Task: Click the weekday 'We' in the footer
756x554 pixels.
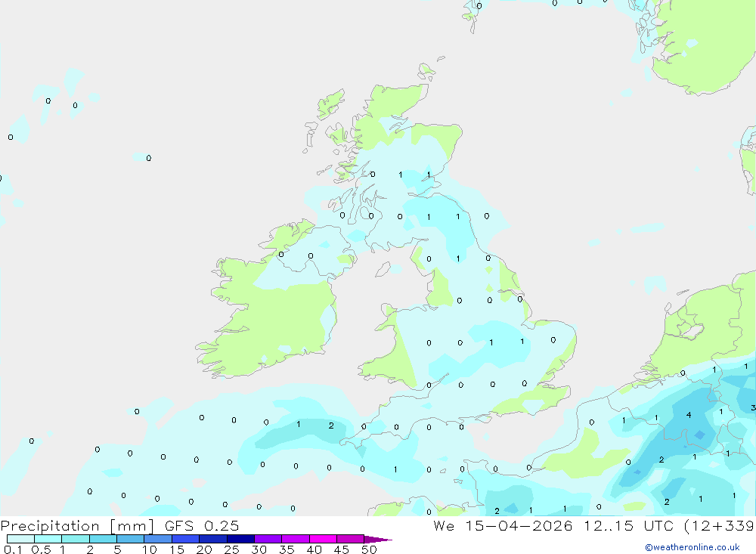Action: tap(444, 526)
